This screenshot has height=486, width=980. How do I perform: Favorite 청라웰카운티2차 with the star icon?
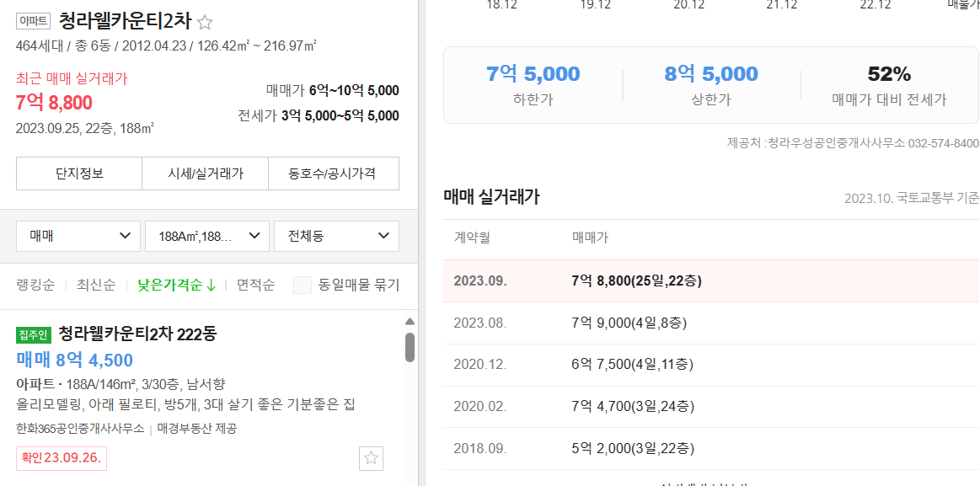(204, 22)
